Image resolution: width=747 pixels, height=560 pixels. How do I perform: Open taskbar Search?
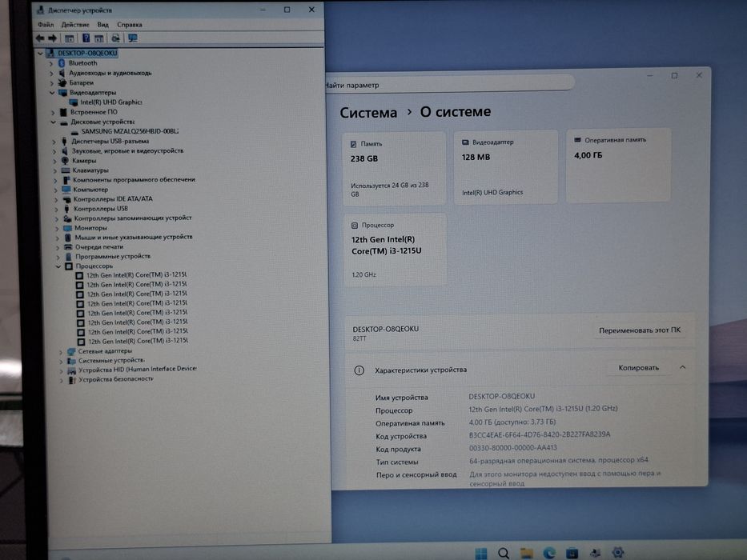point(504,554)
